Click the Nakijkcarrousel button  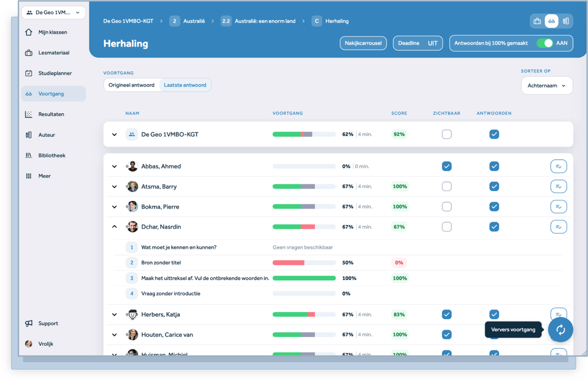coord(363,43)
